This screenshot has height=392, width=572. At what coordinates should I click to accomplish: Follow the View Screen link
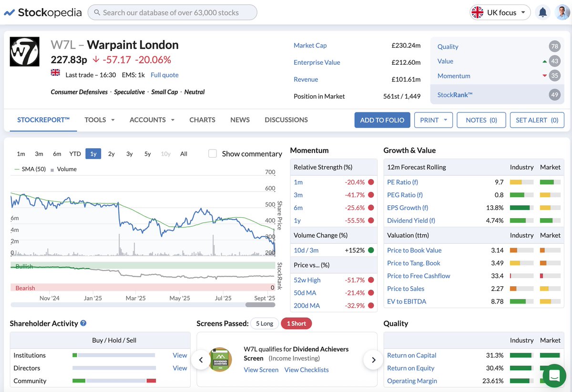tap(261, 370)
